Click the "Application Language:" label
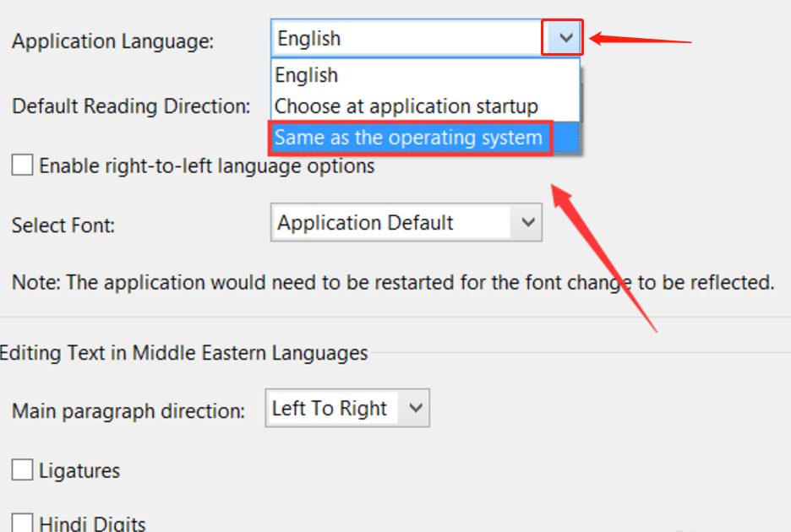This screenshot has width=791, height=532. point(113,41)
